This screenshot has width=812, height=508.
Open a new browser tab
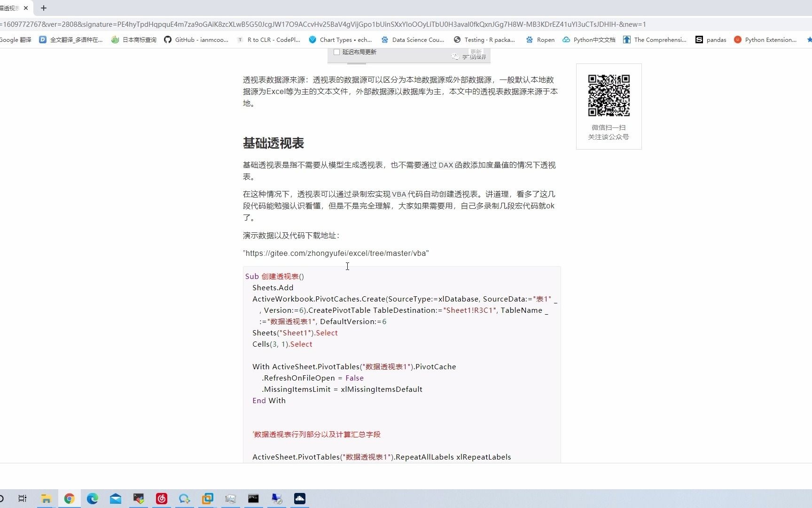pyautogui.click(x=44, y=8)
